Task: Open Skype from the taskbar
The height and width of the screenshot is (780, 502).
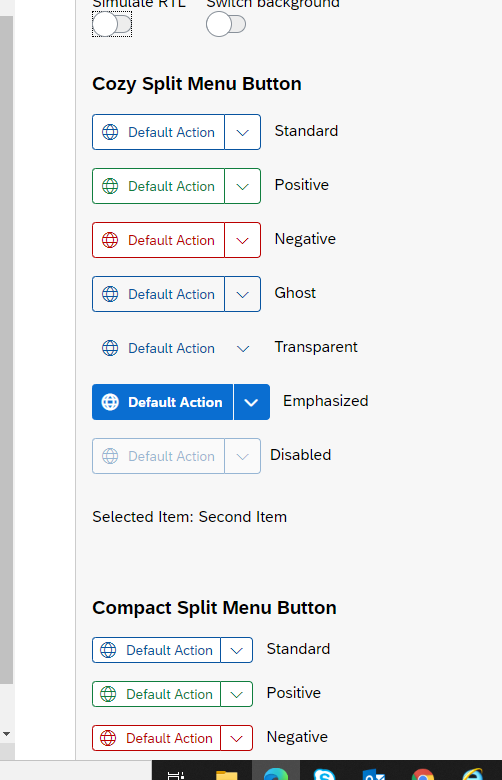Action: (324, 774)
